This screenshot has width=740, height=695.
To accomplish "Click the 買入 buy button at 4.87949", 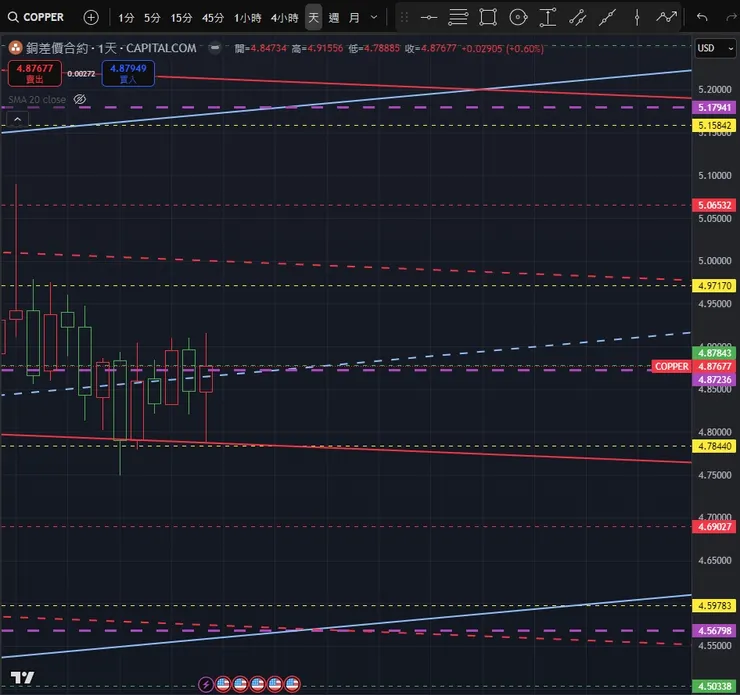I will point(128,74).
